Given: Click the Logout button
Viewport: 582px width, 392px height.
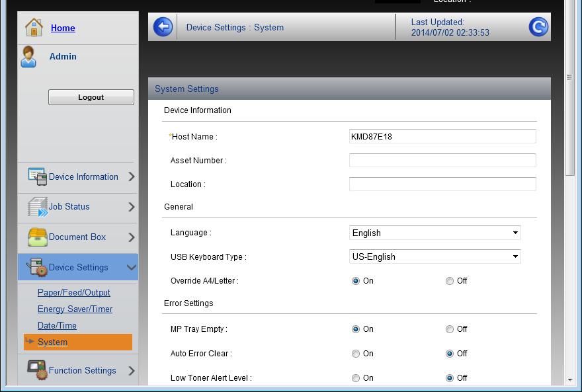Looking at the screenshot, I should pyautogui.click(x=91, y=97).
